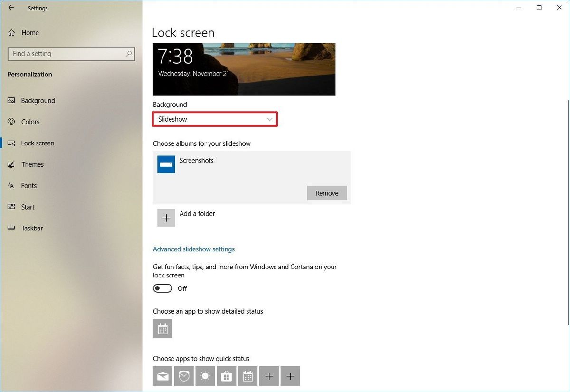
Task: Select the Weather quick status icon
Action: (205, 376)
